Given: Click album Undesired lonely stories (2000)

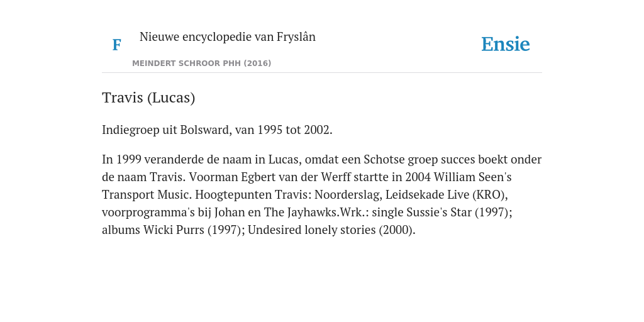Looking at the screenshot, I should coord(331,230).
